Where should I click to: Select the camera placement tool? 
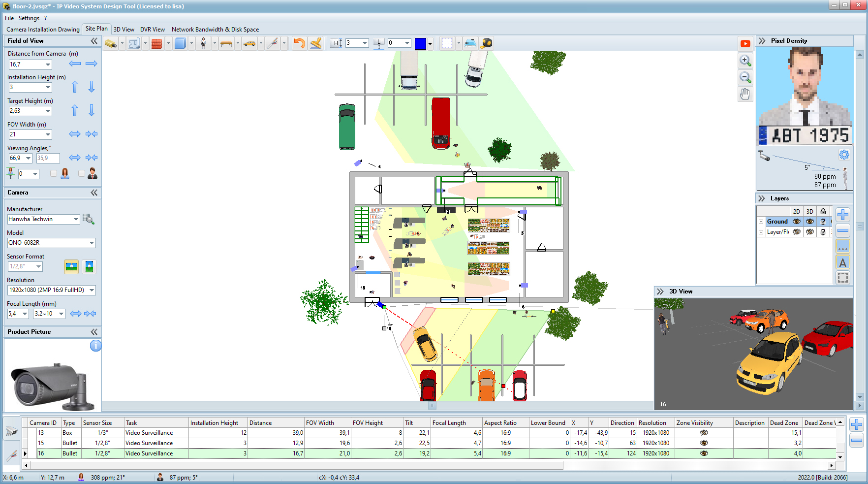click(111, 43)
